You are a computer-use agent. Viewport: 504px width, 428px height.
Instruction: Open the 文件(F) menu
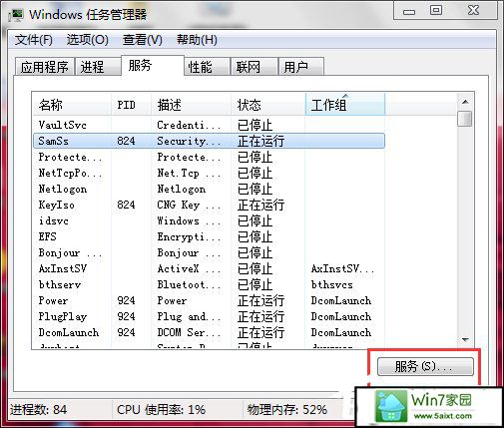point(33,40)
